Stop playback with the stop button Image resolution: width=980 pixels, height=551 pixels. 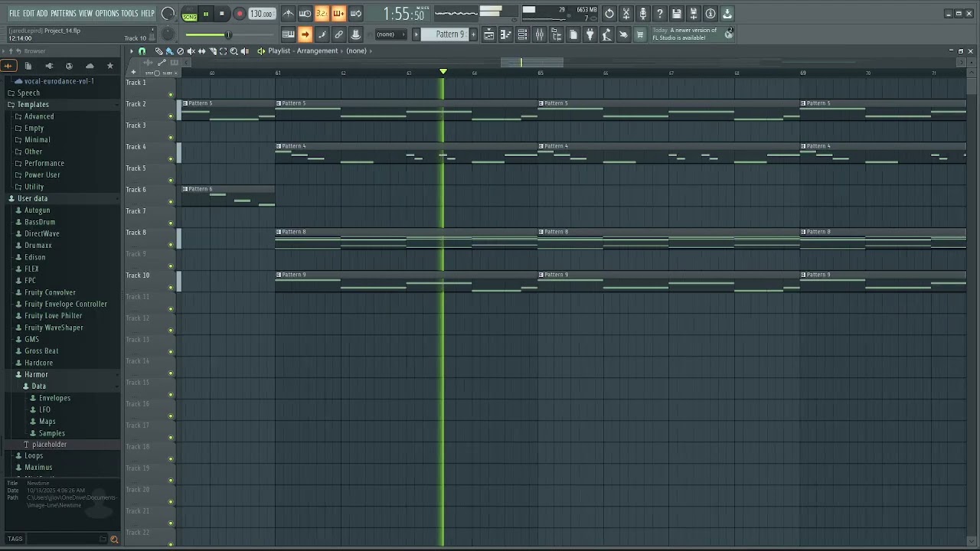(222, 14)
